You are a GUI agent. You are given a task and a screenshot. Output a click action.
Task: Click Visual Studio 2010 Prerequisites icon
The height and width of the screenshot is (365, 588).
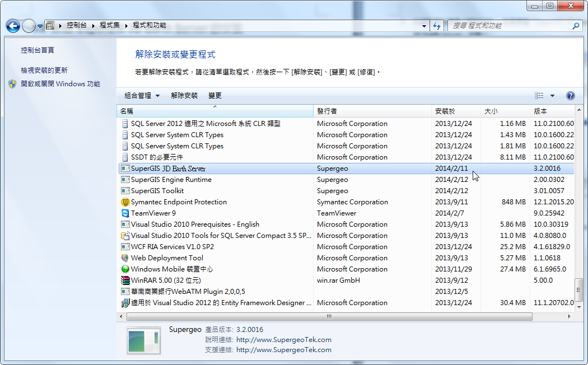coord(125,224)
